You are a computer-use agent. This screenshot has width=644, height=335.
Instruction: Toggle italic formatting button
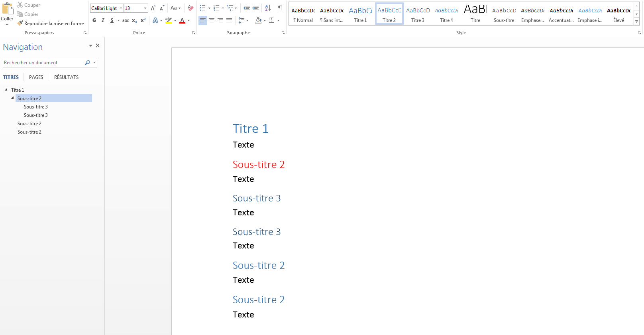[103, 20]
